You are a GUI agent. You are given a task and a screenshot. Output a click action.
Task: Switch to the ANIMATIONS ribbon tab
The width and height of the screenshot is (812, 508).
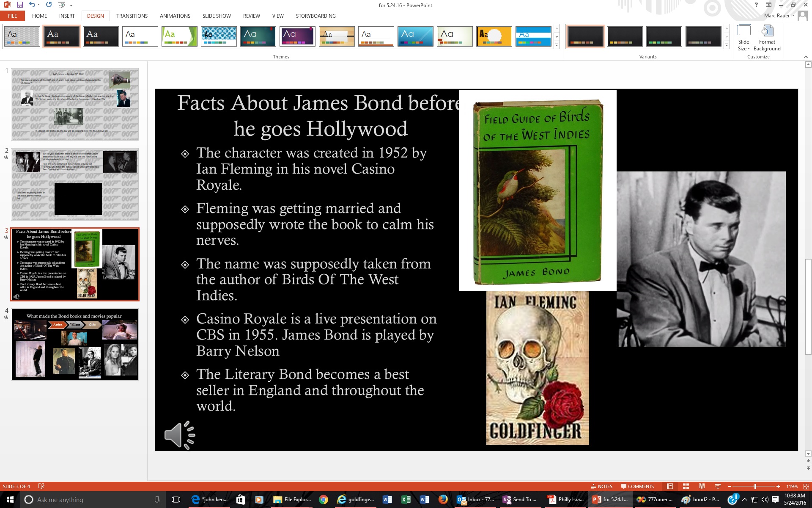[175, 16]
